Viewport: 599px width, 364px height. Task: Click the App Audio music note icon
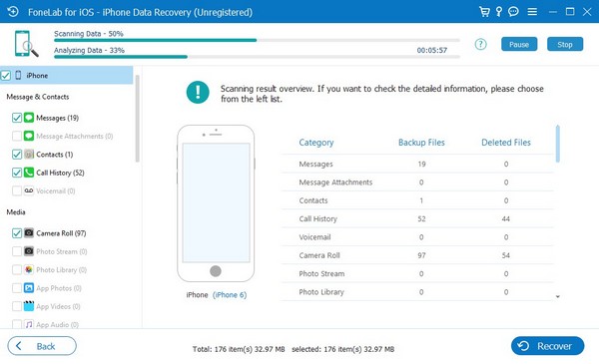[29, 324]
